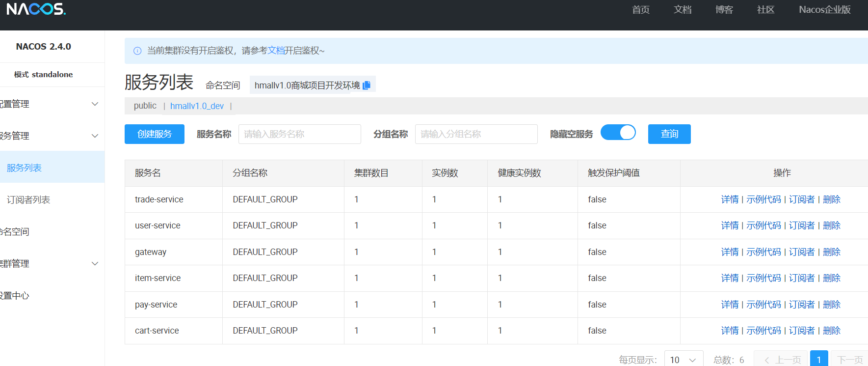
Task: View 示例代码 for gateway
Action: 763,252
